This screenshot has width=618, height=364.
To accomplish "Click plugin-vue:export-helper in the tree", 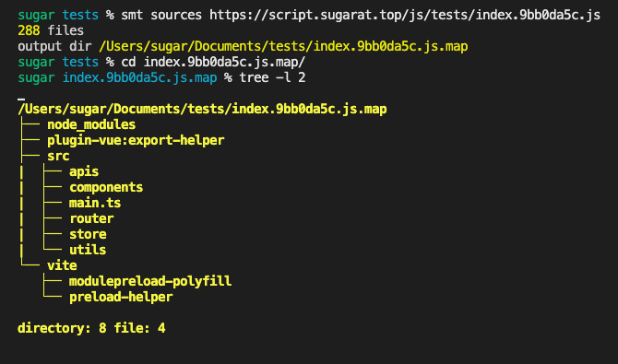I will [x=136, y=140].
